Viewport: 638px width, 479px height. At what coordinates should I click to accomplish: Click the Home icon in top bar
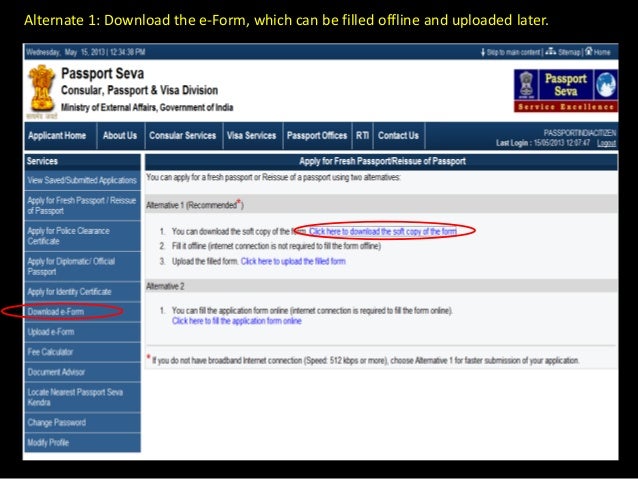coord(588,52)
